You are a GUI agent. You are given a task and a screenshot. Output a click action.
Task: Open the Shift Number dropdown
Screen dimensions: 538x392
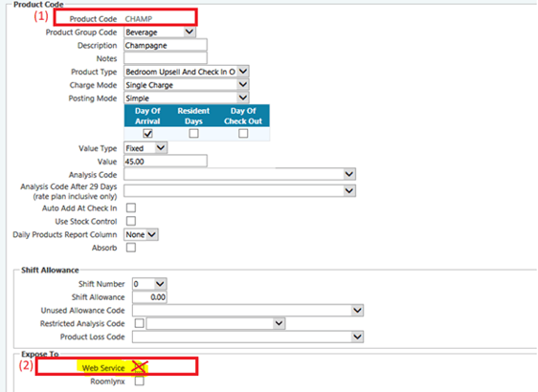149,284
